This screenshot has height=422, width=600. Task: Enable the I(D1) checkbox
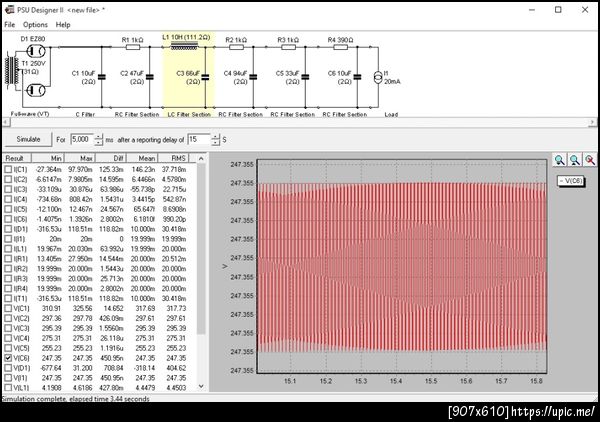[x=8, y=229]
